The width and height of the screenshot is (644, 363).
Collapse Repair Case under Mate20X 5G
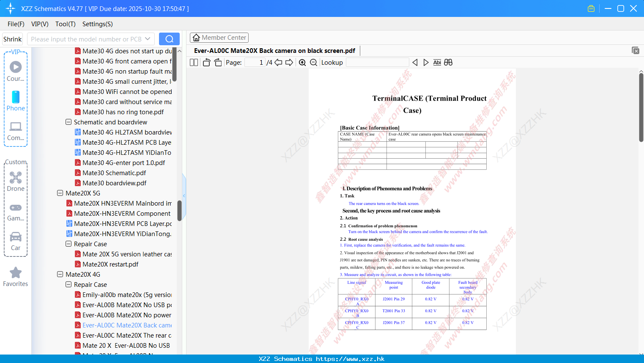coord(69,244)
